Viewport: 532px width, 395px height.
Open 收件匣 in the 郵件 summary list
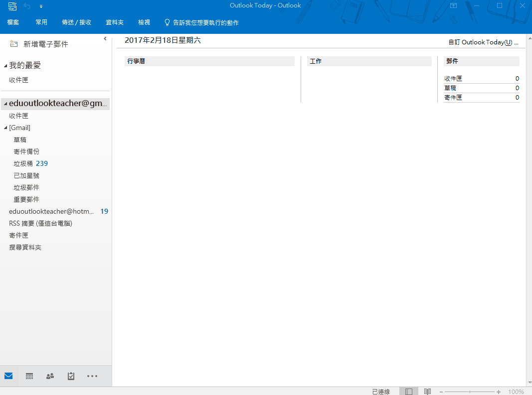[x=453, y=79]
